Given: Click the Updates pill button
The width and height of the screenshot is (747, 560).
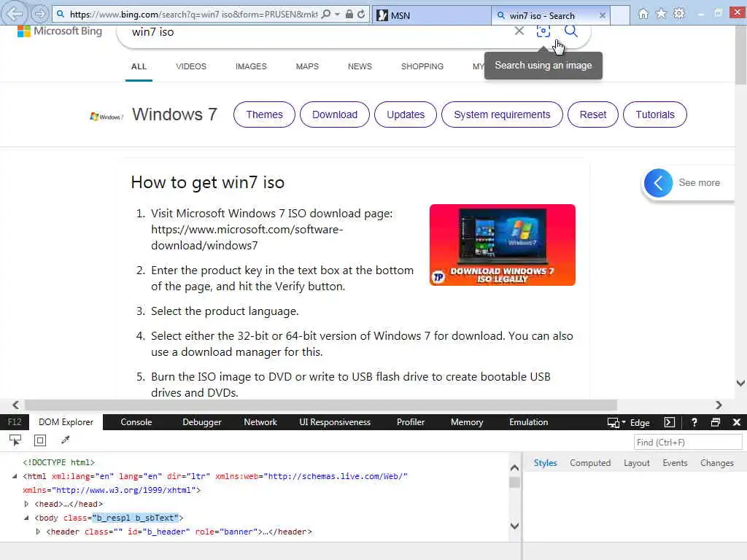Looking at the screenshot, I should (406, 114).
